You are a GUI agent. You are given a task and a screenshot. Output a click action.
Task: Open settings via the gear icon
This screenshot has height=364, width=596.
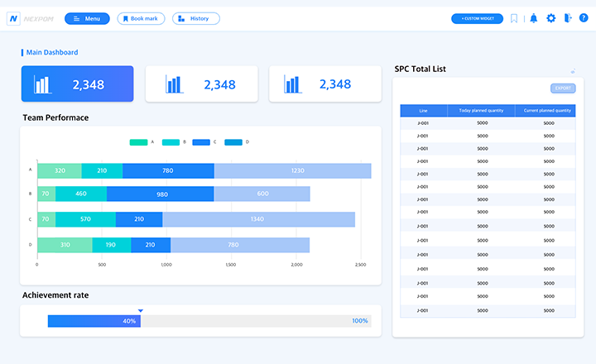[x=550, y=18]
